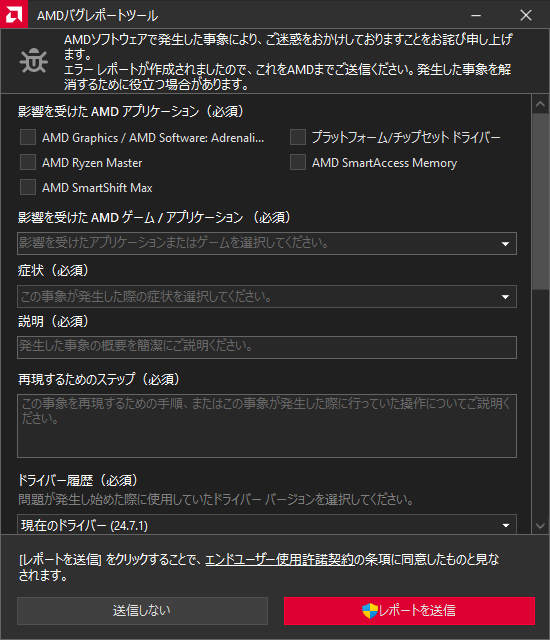Open the 現在のドライバー (24.7.1) dropdown
Screen dimensions: 550x640
click(267, 524)
